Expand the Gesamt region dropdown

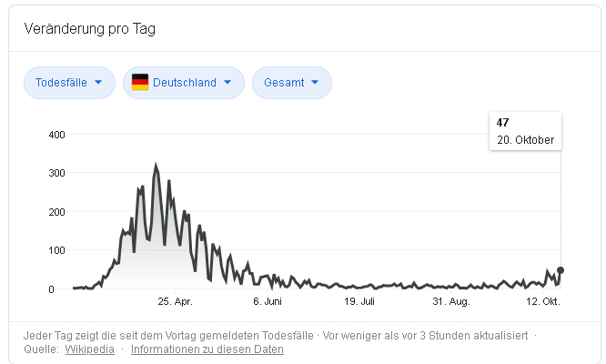[x=291, y=83]
